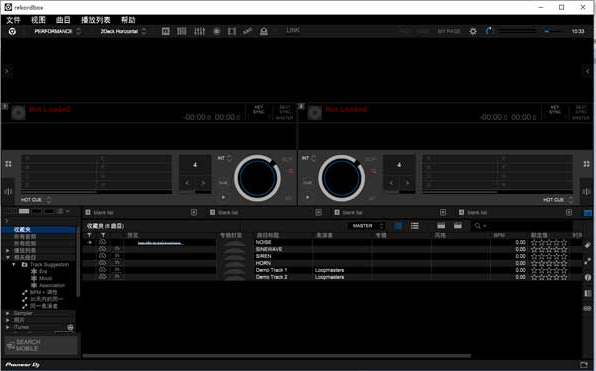Click the waveform icon right of deck 2
The height and width of the screenshot is (371, 596).
click(586, 191)
